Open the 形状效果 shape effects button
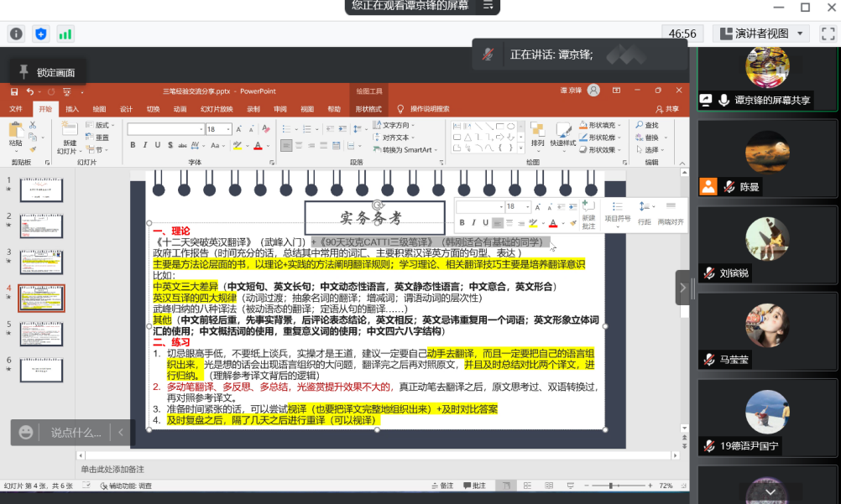The height and width of the screenshot is (504, 841). [x=600, y=149]
